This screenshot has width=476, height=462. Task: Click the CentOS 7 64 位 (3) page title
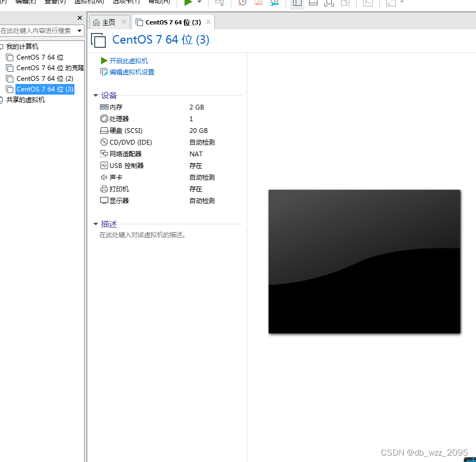[x=161, y=40]
